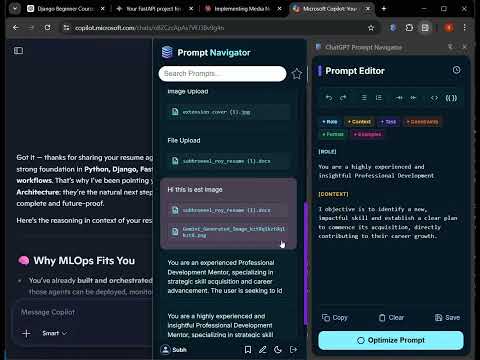Click the Why MLOps Fits You heading
Viewport: 480px width, 360px height.
(x=84, y=261)
